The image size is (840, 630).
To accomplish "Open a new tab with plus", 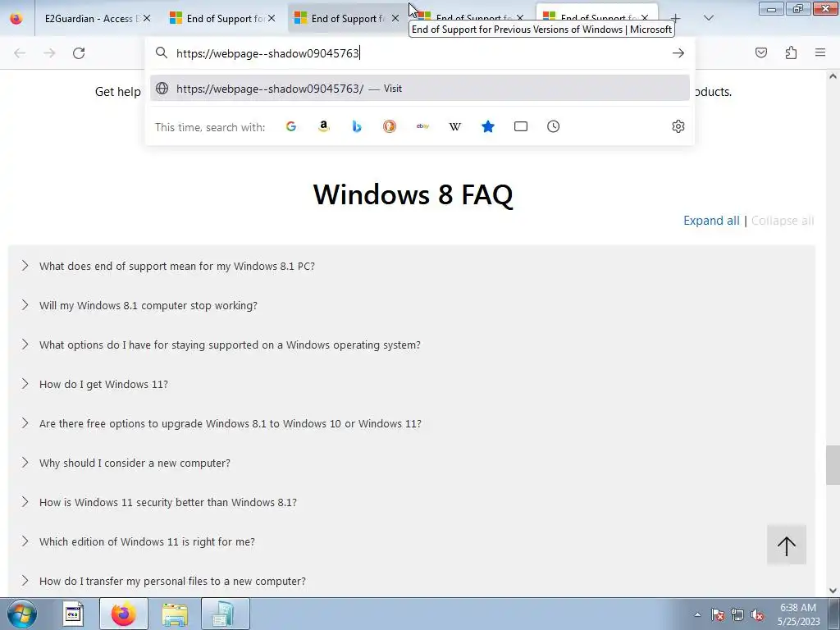I will [676, 18].
